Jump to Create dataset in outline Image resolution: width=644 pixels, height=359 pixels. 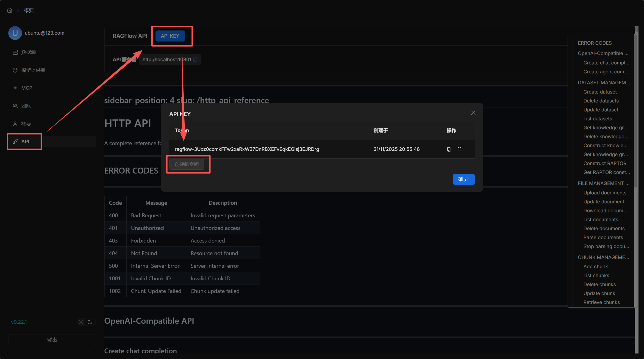point(600,92)
